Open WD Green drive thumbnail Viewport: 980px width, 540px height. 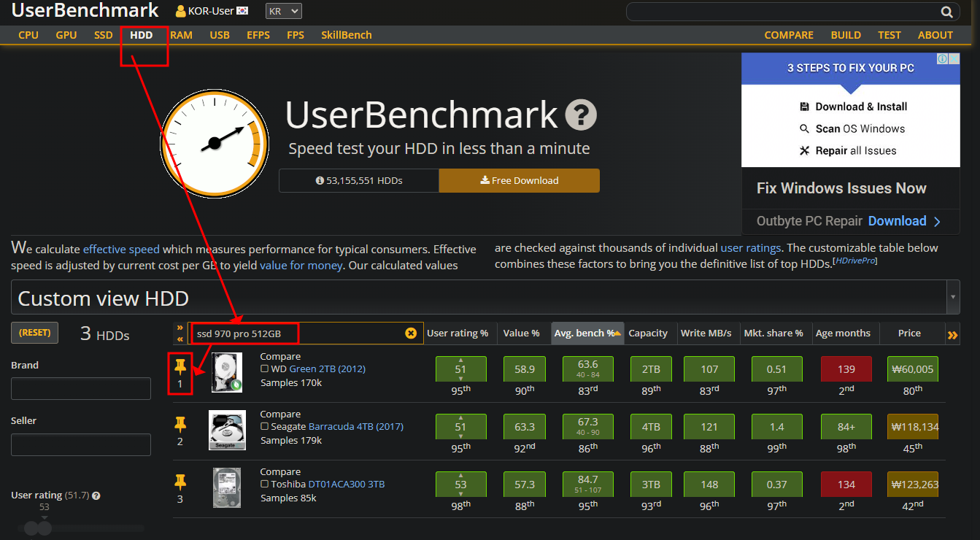coord(227,373)
